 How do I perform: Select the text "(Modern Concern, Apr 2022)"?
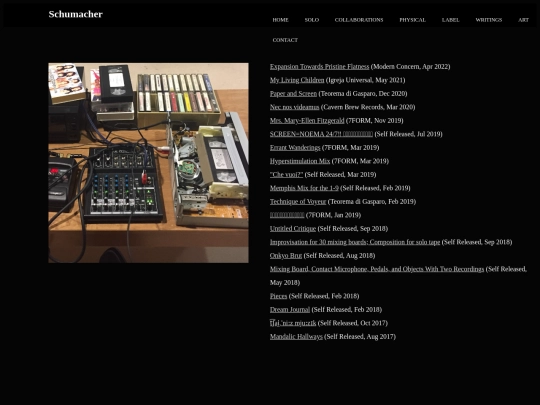pyautogui.click(x=410, y=66)
